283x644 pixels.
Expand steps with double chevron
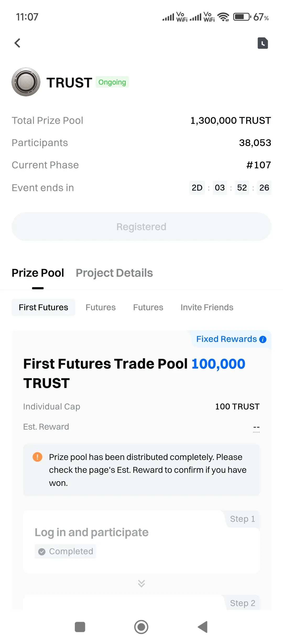141,584
